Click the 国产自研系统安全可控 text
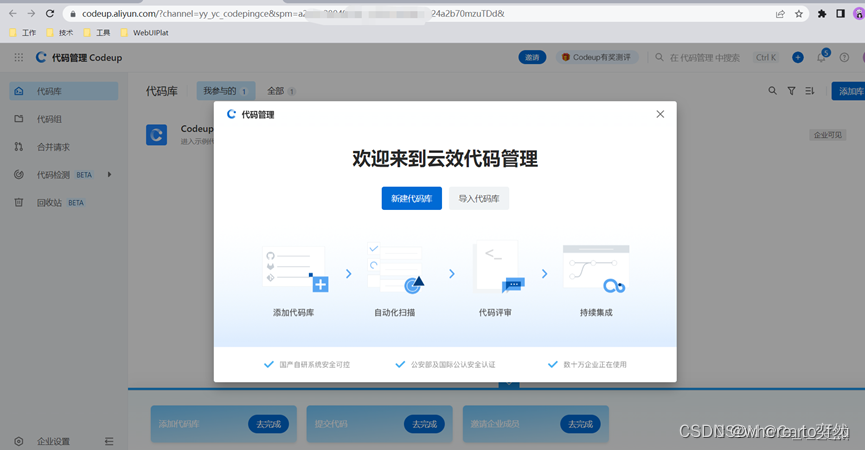 tap(314, 365)
